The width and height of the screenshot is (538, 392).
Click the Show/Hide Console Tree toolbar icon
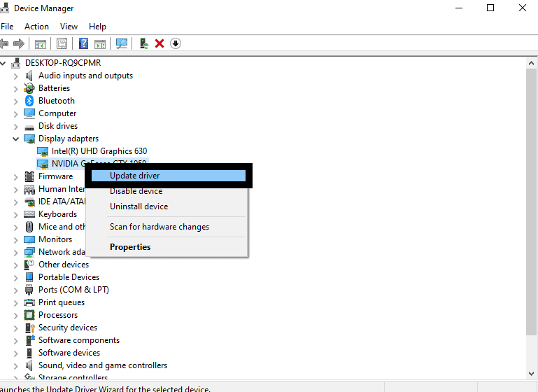point(40,43)
